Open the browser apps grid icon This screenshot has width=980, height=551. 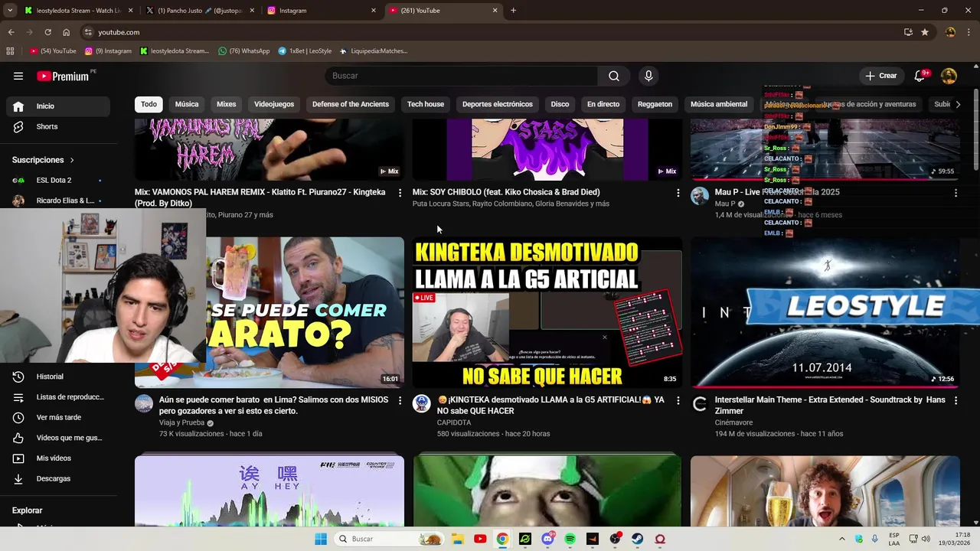(10, 51)
